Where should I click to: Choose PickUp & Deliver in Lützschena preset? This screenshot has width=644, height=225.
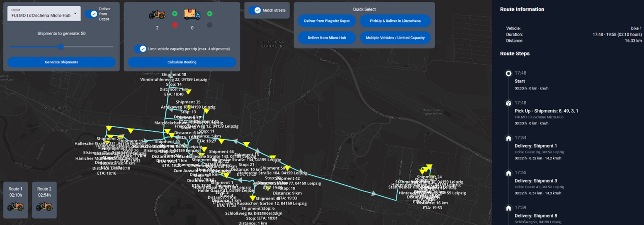point(395,21)
